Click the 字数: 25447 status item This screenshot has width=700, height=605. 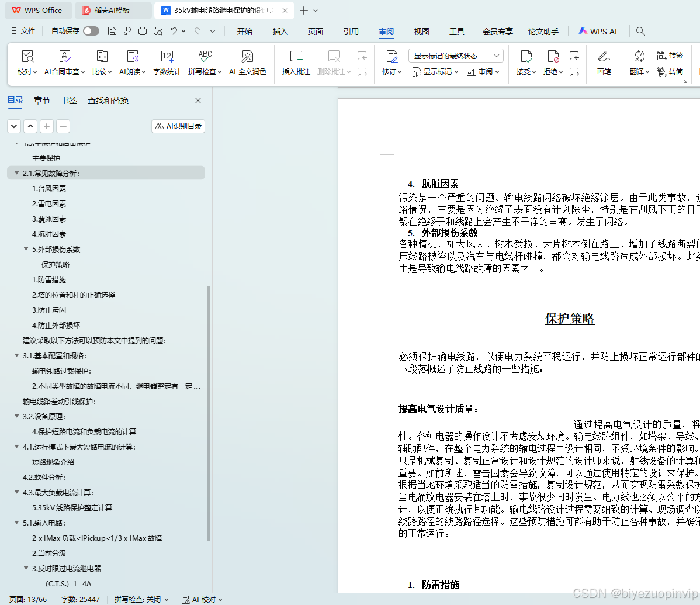[81, 599]
